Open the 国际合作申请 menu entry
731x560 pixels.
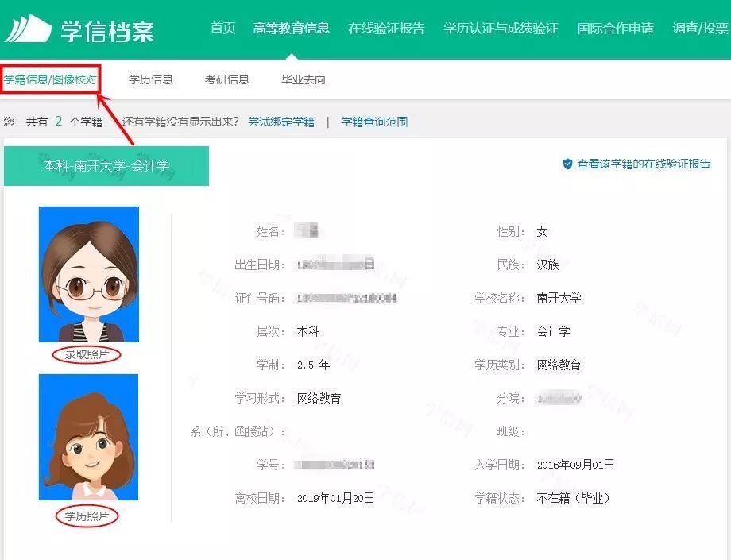tap(616, 27)
